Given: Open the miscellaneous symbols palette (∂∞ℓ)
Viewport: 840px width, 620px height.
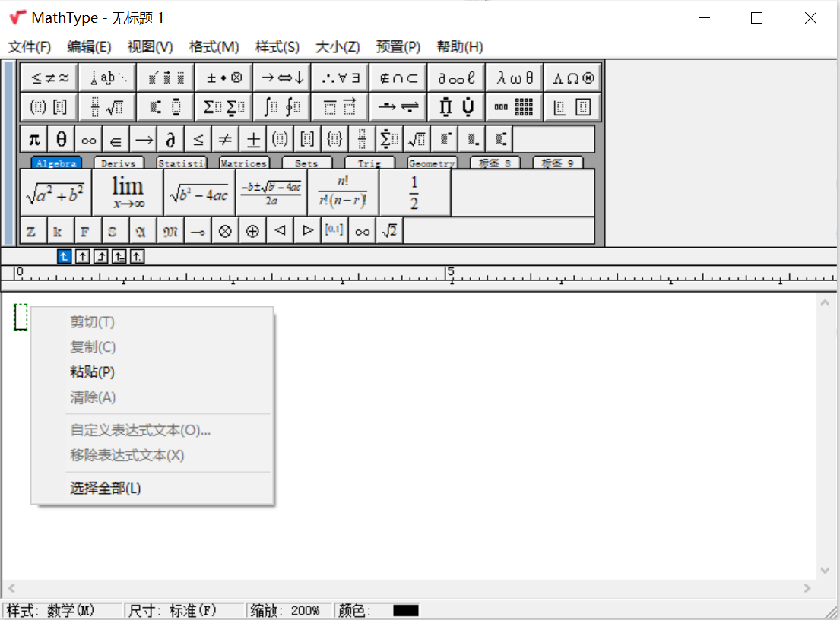Looking at the screenshot, I should click(x=457, y=78).
